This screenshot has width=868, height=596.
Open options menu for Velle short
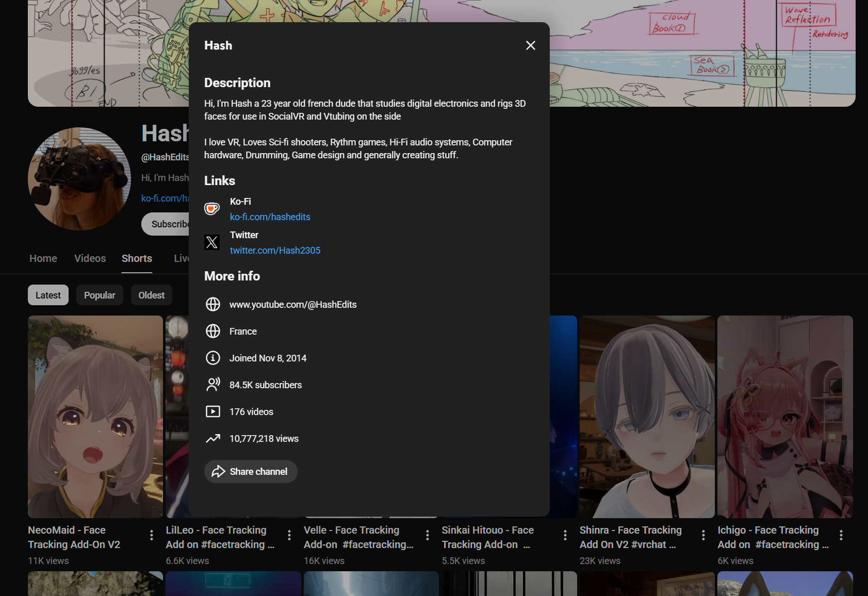click(428, 535)
